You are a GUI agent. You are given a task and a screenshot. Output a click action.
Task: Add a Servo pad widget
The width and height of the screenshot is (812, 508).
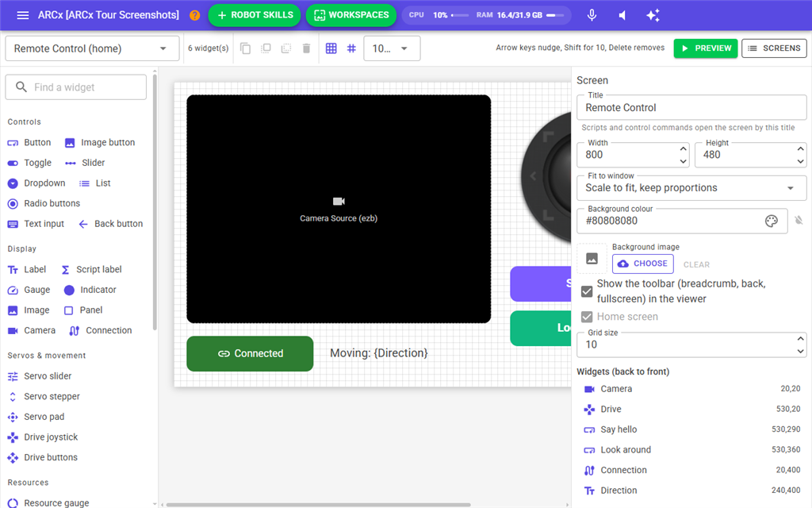[36, 417]
